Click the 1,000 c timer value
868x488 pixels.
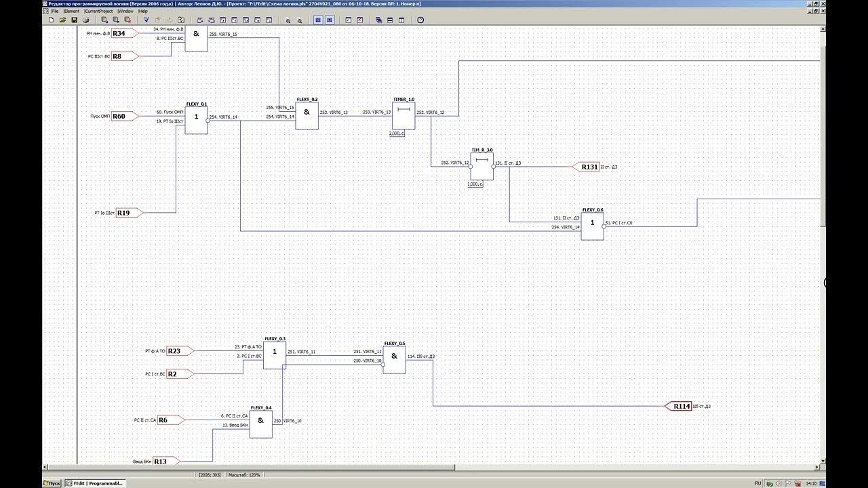[x=475, y=184]
